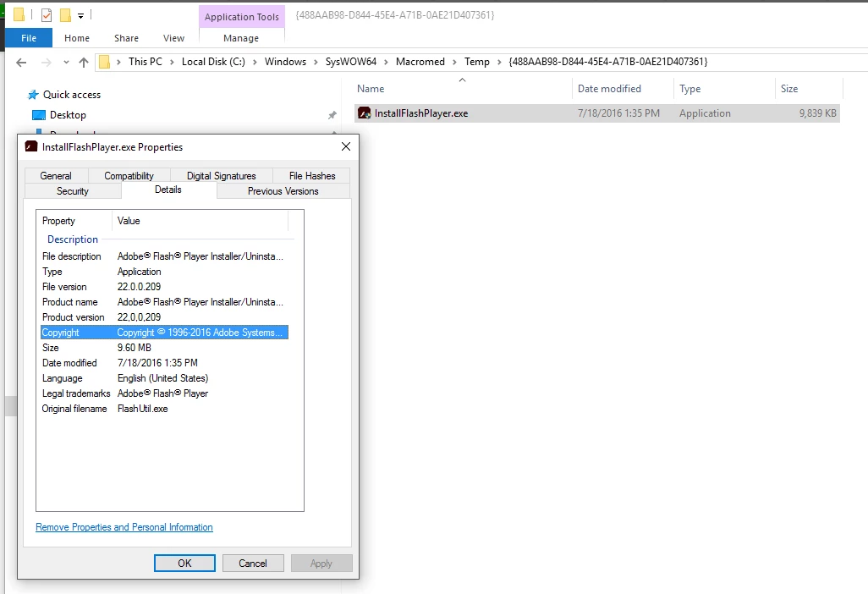
Task: Expand chevron before This PC in address bar
Action: (118, 62)
